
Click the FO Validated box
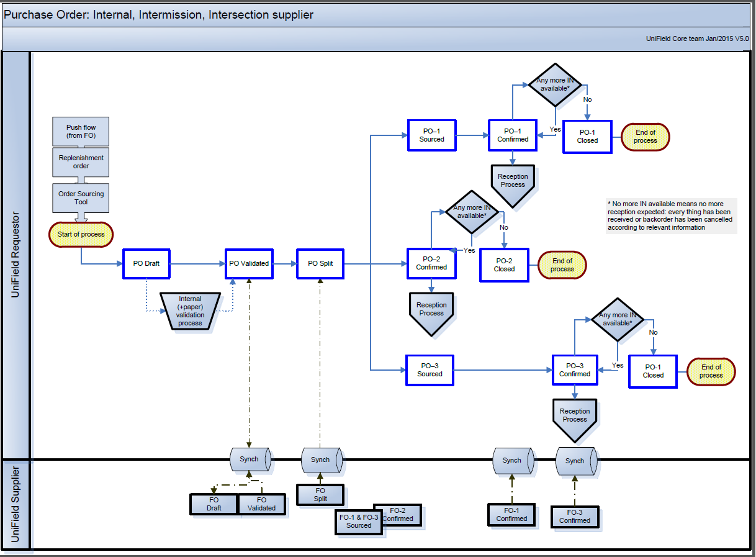[262, 504]
